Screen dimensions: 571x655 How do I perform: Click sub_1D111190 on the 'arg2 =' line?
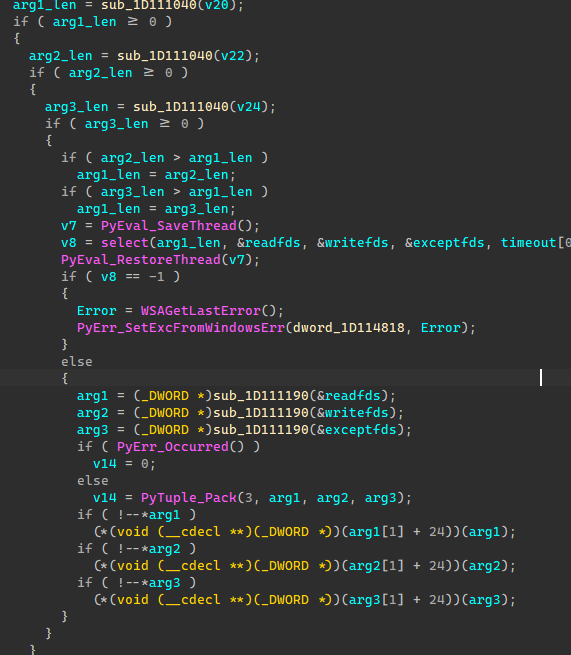261,413
